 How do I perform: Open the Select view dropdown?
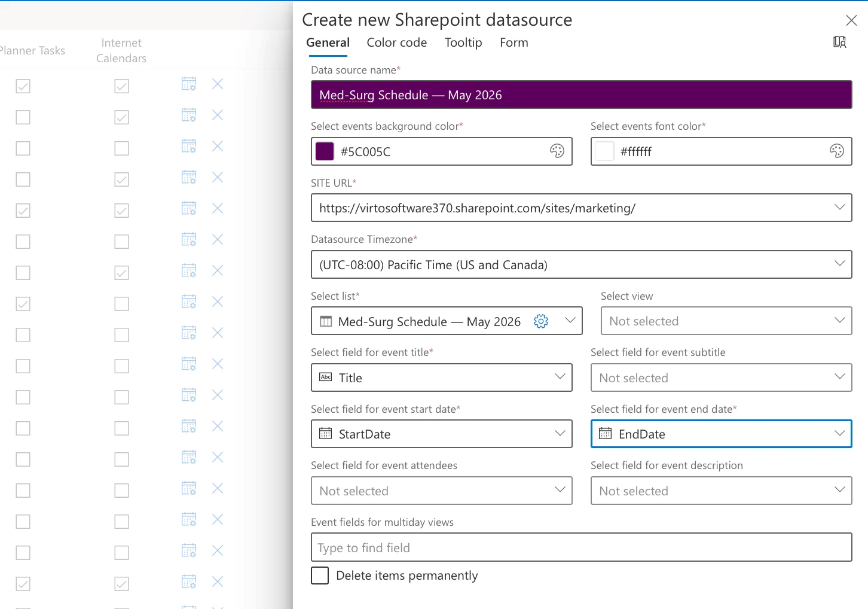(726, 321)
